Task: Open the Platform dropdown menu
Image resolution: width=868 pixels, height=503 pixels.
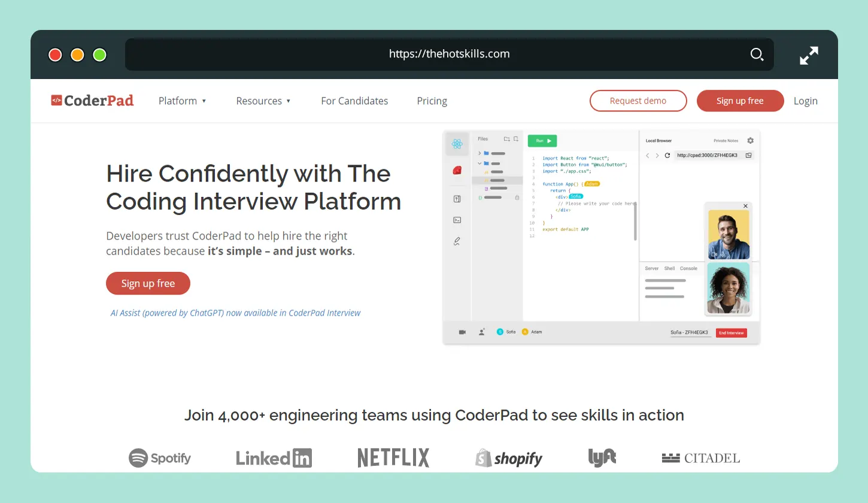Action: pyautogui.click(x=182, y=101)
